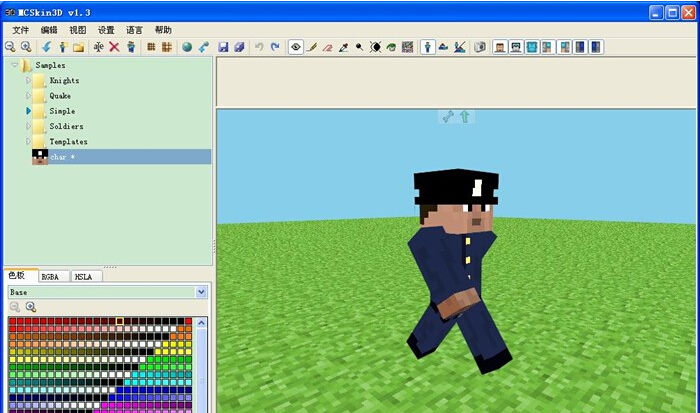This screenshot has height=413, width=700.
Task: Click the undo arrow icon
Action: coord(259,47)
